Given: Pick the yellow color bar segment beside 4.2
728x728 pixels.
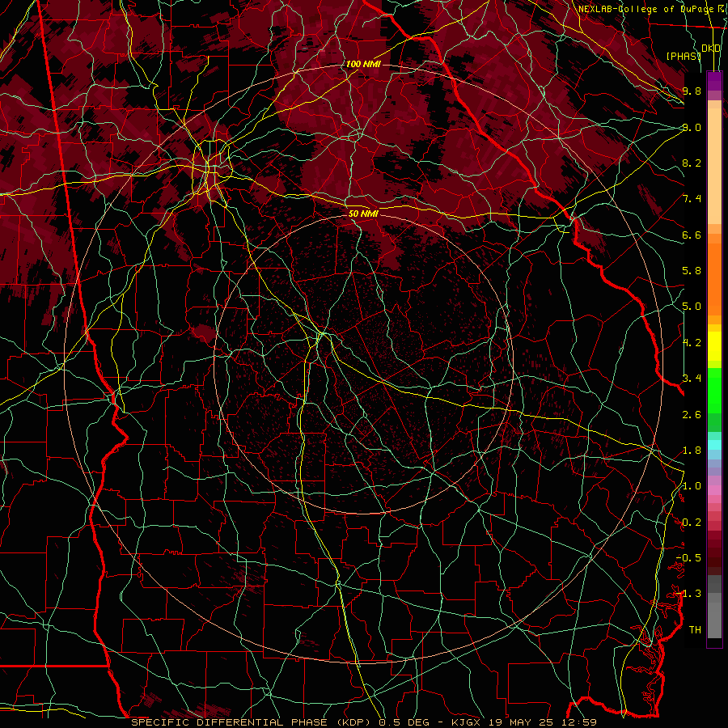Looking at the screenshot, I should 714,346.
